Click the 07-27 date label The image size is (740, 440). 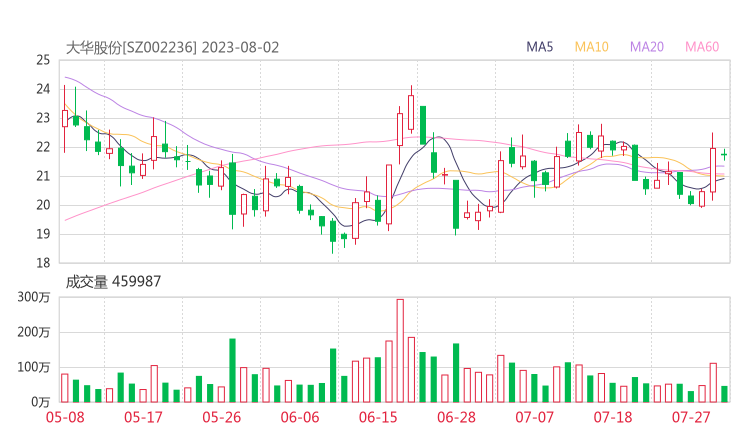[691, 417]
